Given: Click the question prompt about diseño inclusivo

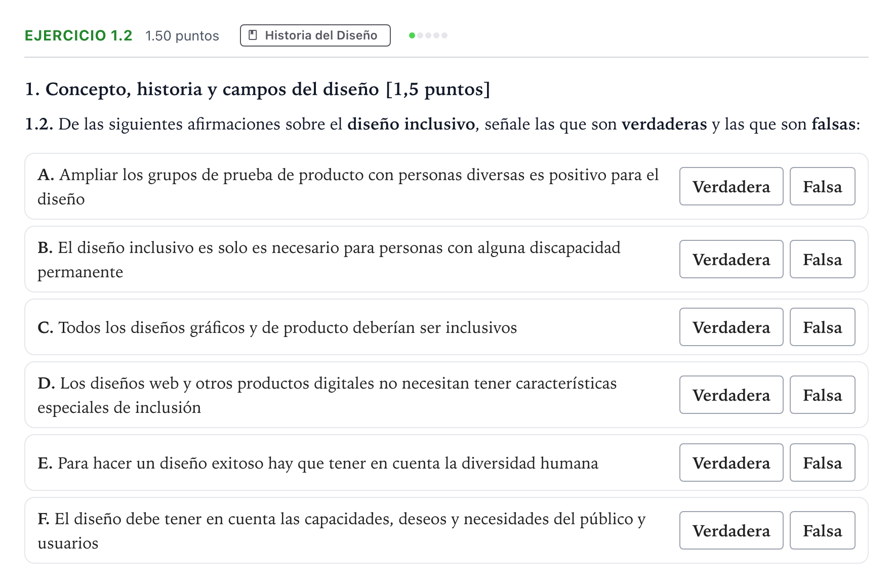Looking at the screenshot, I should [442, 124].
